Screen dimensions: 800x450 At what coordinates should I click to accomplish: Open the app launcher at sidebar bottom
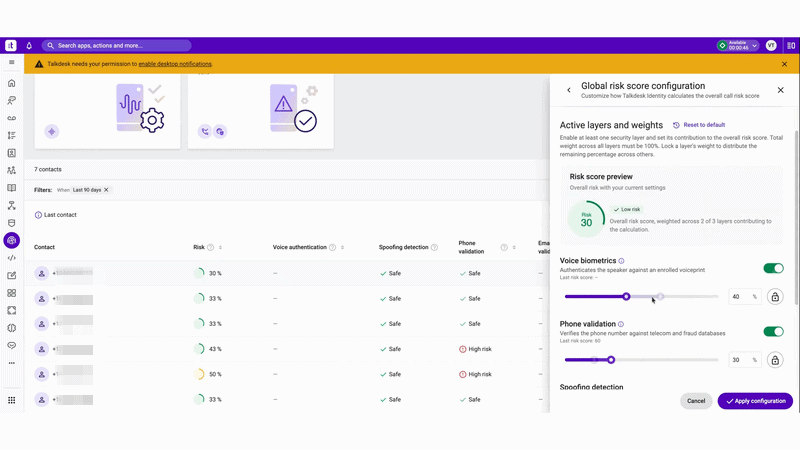(12, 401)
